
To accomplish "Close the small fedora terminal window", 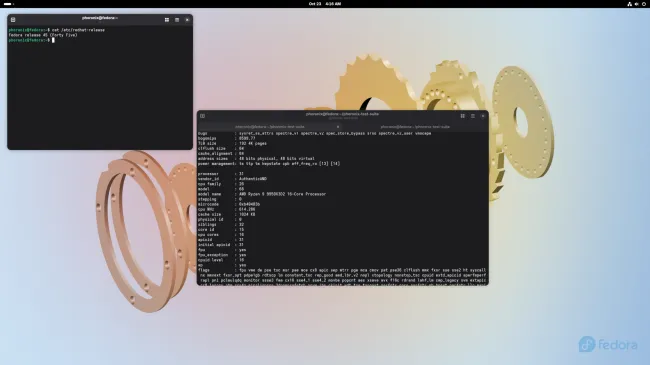I will tap(187, 19).
